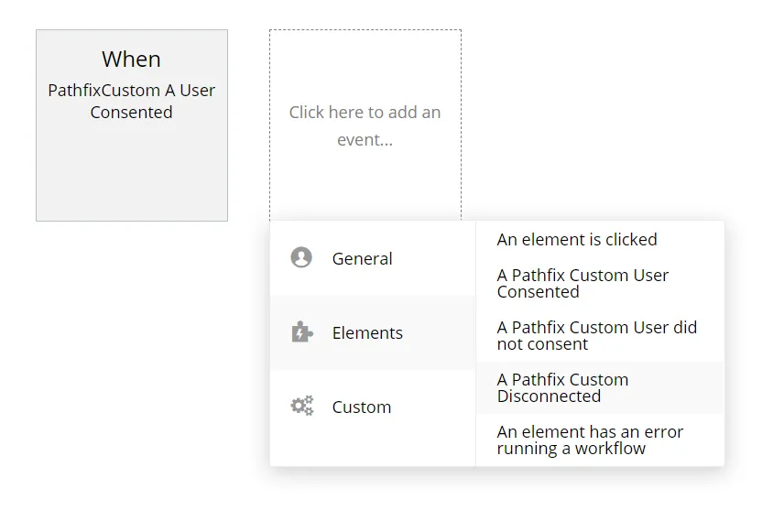Pick 'A Pathfix Custom User did not consent'

(600, 335)
